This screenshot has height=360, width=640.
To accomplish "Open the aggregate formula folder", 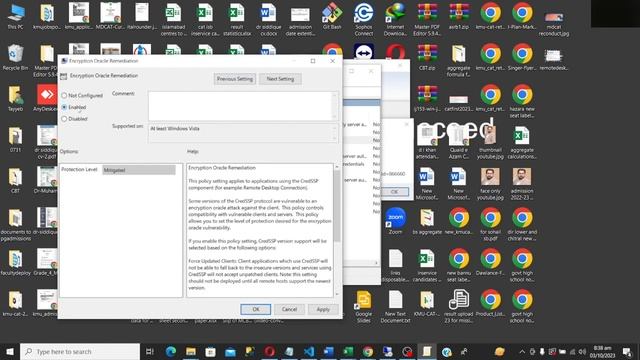I will pyautogui.click(x=459, y=60).
